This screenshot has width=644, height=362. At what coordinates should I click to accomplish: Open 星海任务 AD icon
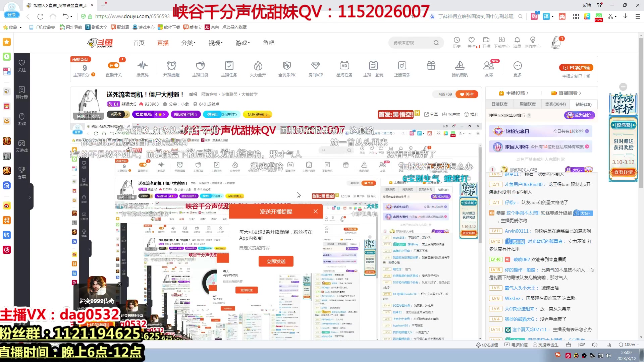tap(344, 69)
